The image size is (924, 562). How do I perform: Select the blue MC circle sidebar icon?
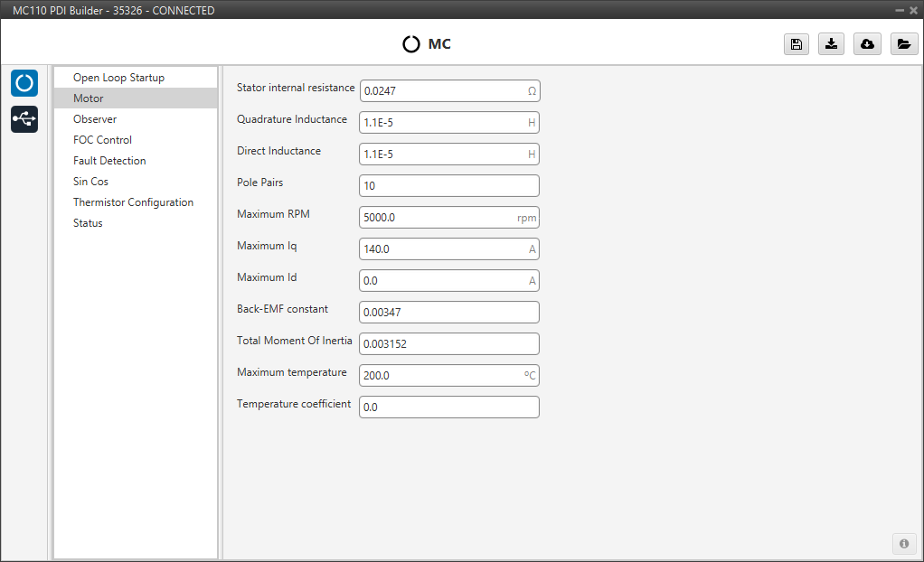tap(24, 83)
